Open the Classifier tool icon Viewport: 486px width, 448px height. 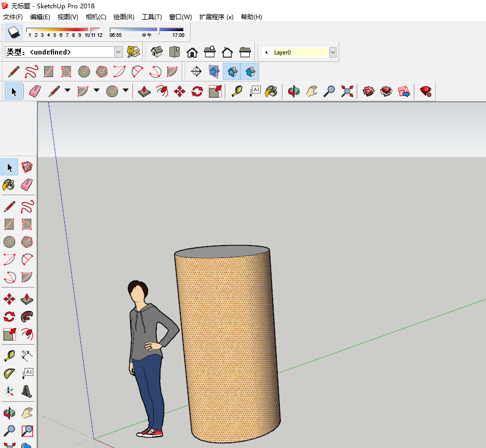(x=133, y=52)
